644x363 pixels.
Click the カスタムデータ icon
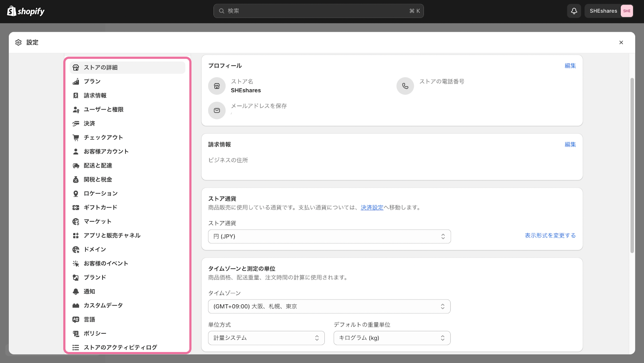pyautogui.click(x=76, y=306)
